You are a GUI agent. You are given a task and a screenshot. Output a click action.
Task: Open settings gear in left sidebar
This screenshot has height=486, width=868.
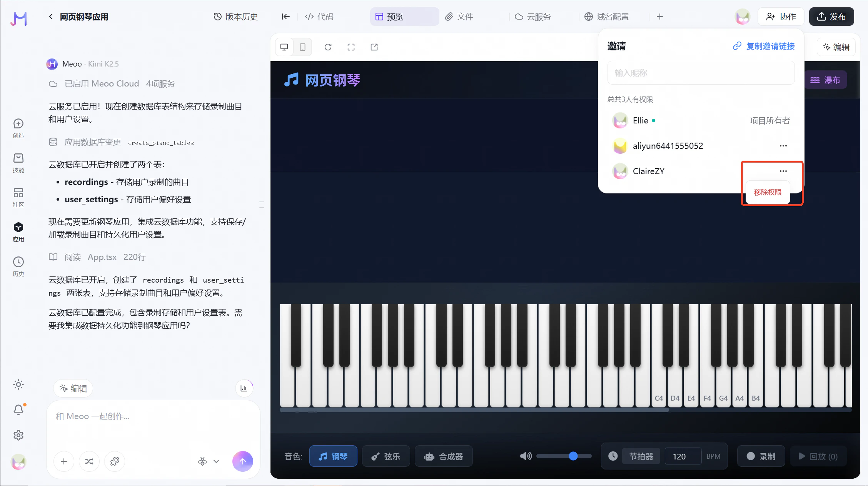click(x=18, y=435)
